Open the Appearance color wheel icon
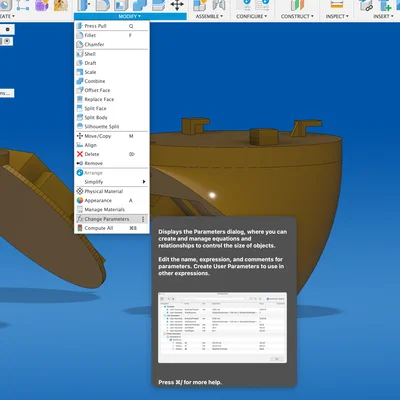The image size is (400, 400). tap(80, 200)
